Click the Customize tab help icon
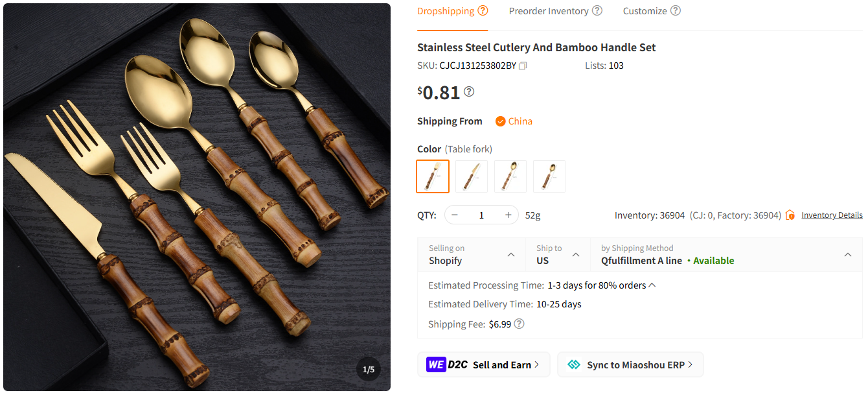868x393 pixels. [x=676, y=10]
